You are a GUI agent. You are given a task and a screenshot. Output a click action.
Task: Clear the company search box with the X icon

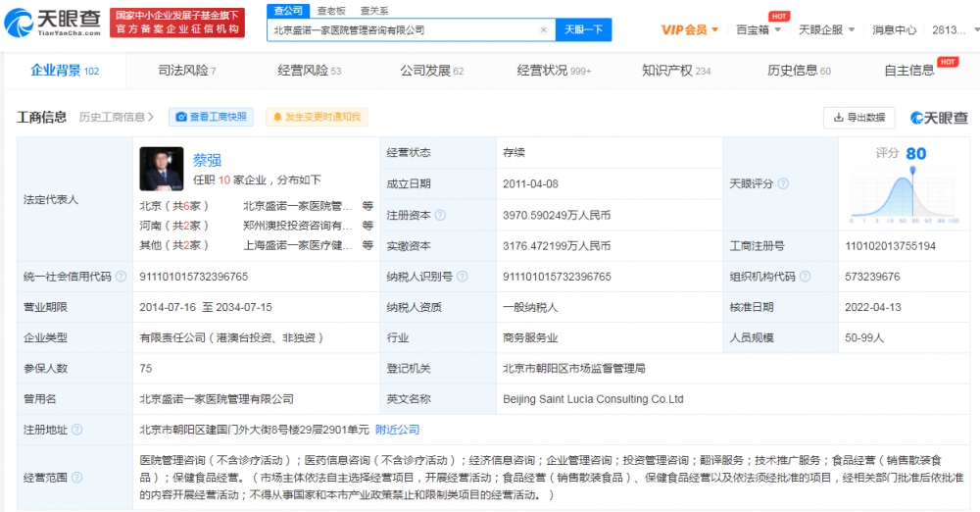[543, 30]
